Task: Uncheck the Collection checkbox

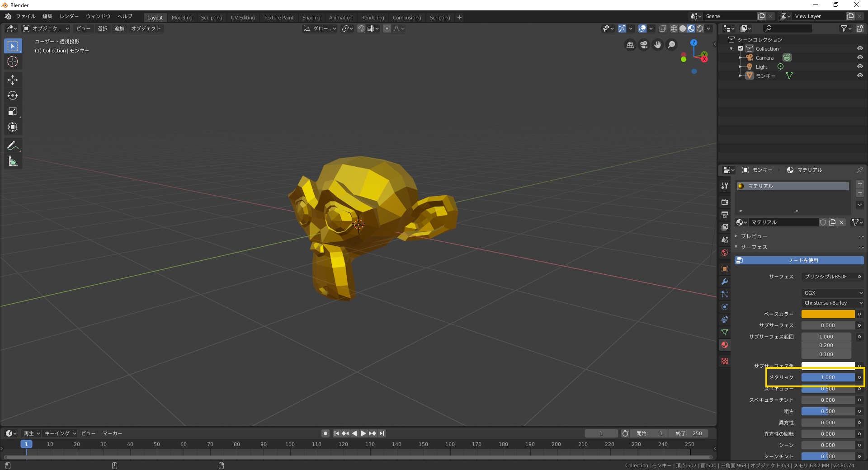Action: coord(741,48)
